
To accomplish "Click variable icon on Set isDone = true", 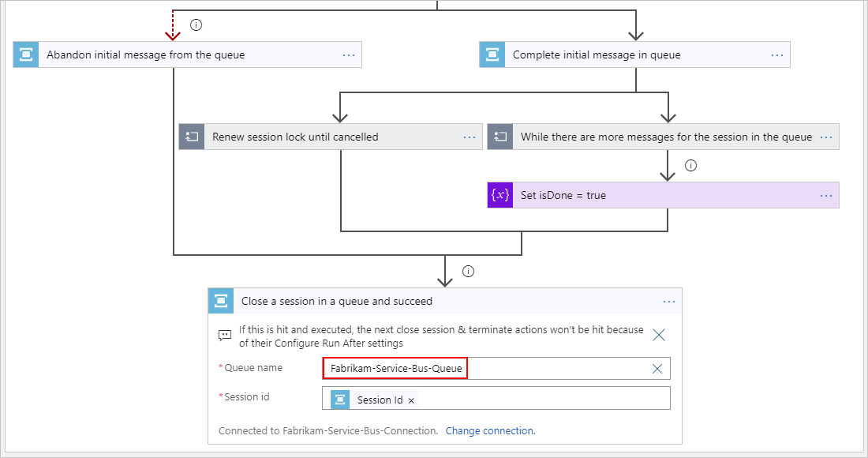I will [x=500, y=195].
